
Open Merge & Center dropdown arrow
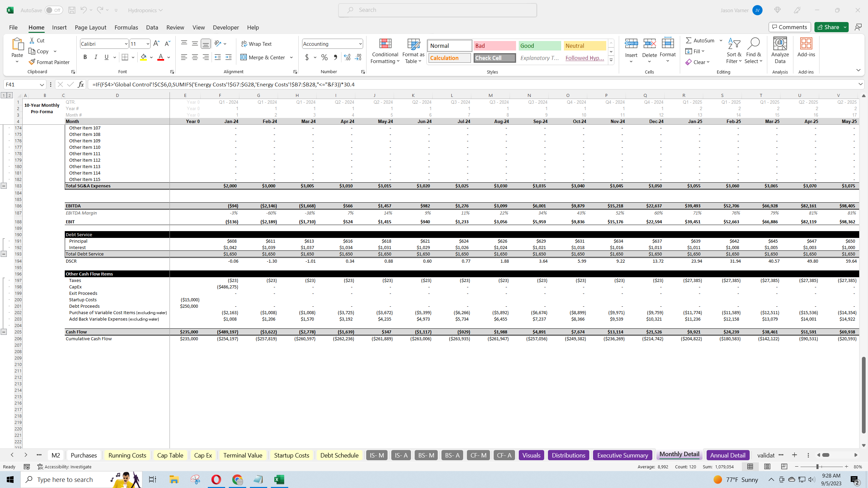point(291,57)
